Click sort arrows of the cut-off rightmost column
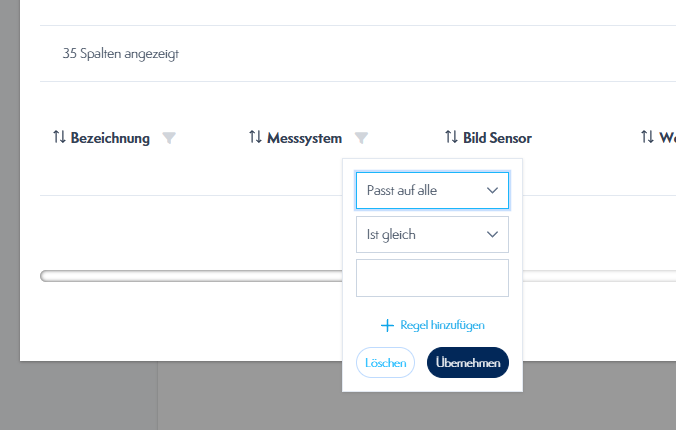 coord(648,138)
